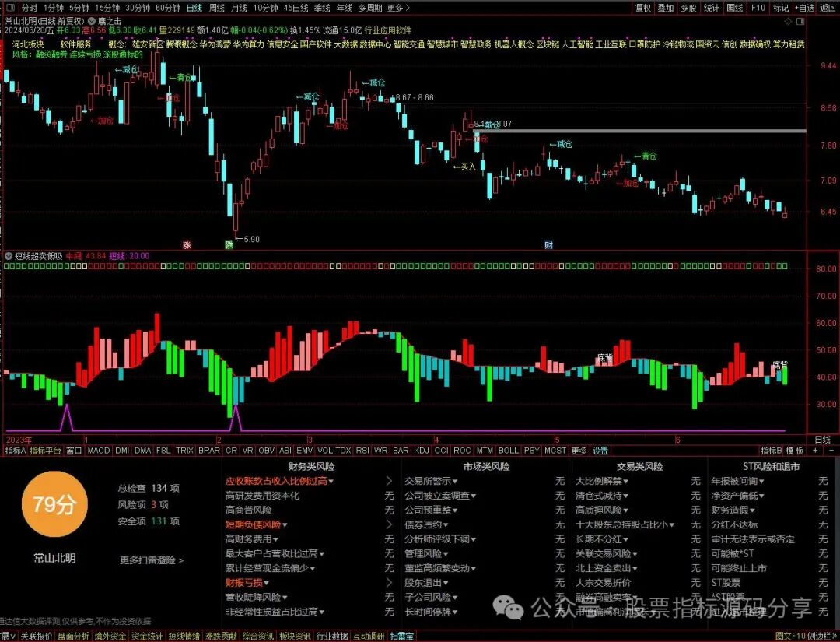
Task: Switch indicator to KDJ
Action: click(422, 451)
